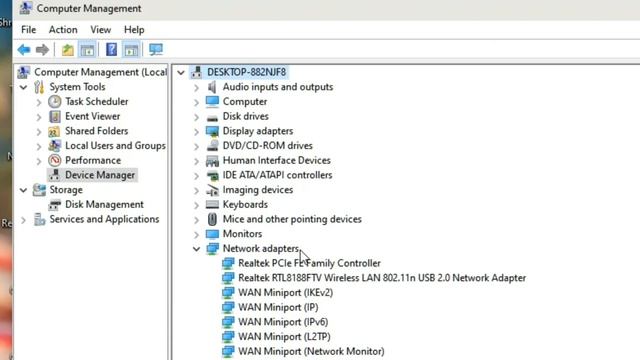Click the Monitors label
The width and height of the screenshot is (640, 360).
(242, 234)
